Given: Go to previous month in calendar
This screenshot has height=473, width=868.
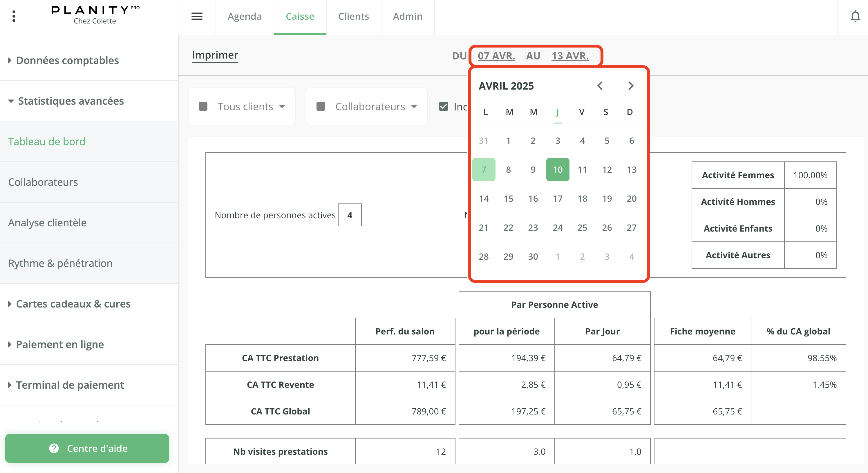Looking at the screenshot, I should coord(600,86).
